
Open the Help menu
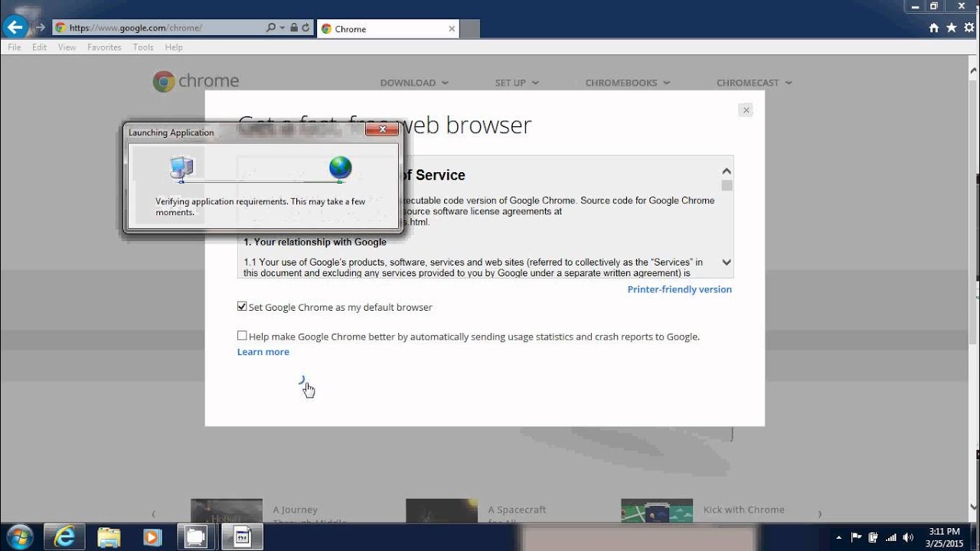(174, 47)
